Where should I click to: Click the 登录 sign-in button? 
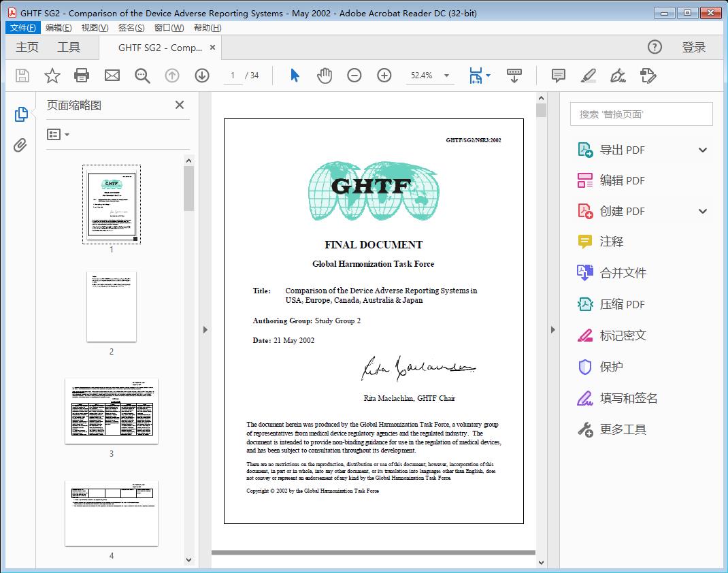[x=693, y=47]
